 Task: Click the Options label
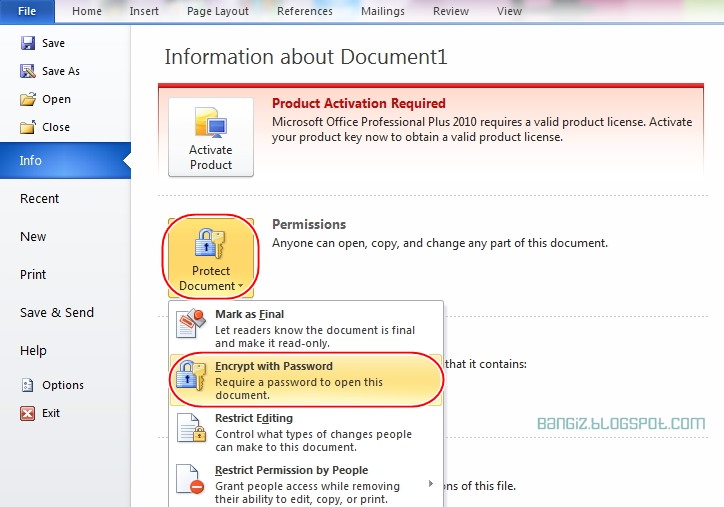(63, 385)
